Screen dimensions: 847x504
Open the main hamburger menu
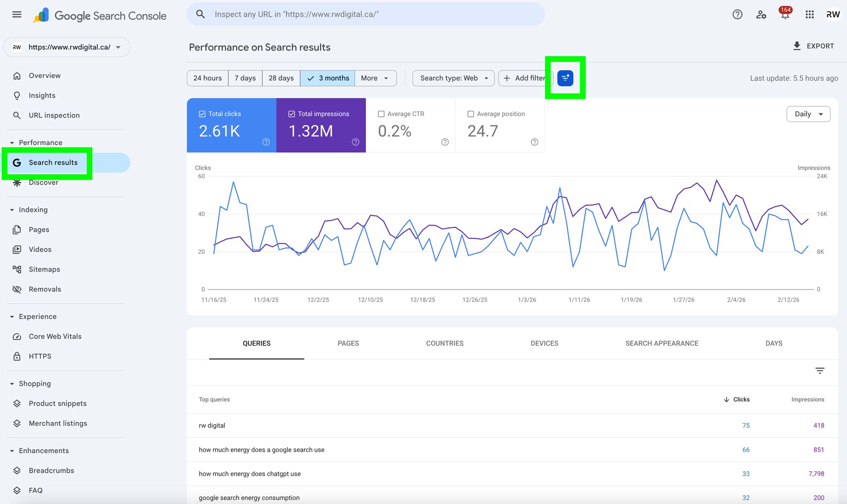[17, 15]
